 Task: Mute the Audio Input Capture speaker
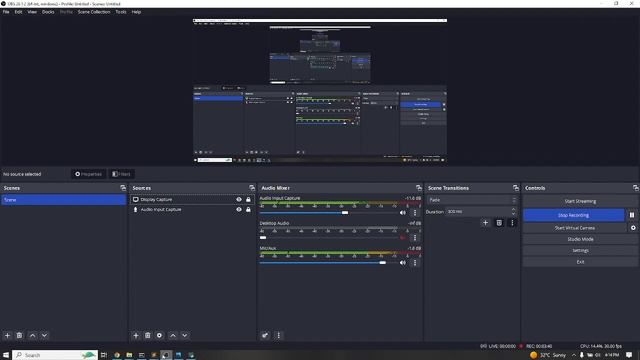click(x=403, y=213)
